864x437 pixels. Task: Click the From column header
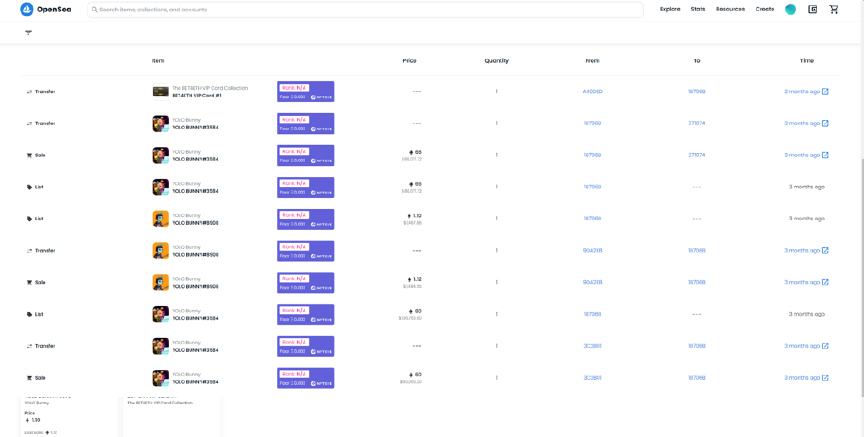(x=592, y=61)
